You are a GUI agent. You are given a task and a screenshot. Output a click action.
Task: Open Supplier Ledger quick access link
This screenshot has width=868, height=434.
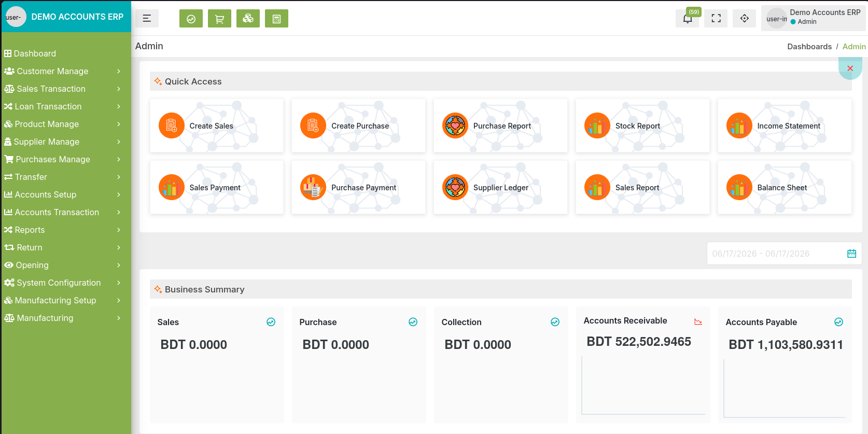tap(500, 187)
